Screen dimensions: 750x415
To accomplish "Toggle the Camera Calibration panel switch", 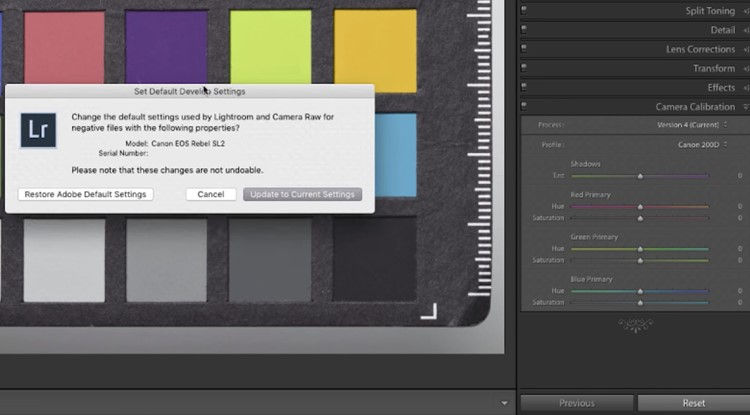I will pos(524,106).
